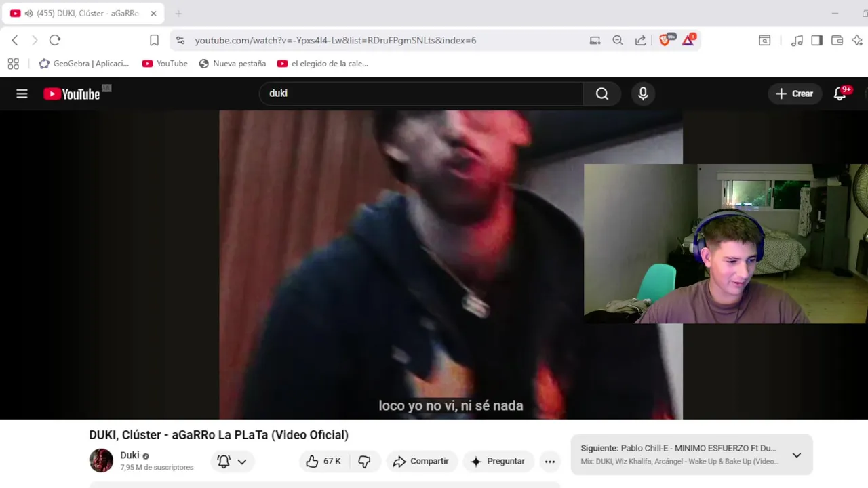Open the YouTube bookmark

click(165, 64)
